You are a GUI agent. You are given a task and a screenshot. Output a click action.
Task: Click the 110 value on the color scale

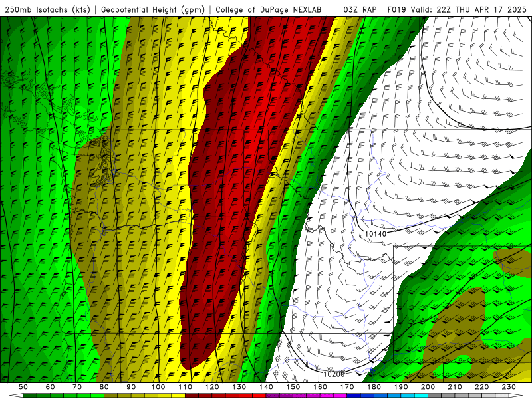(x=186, y=387)
